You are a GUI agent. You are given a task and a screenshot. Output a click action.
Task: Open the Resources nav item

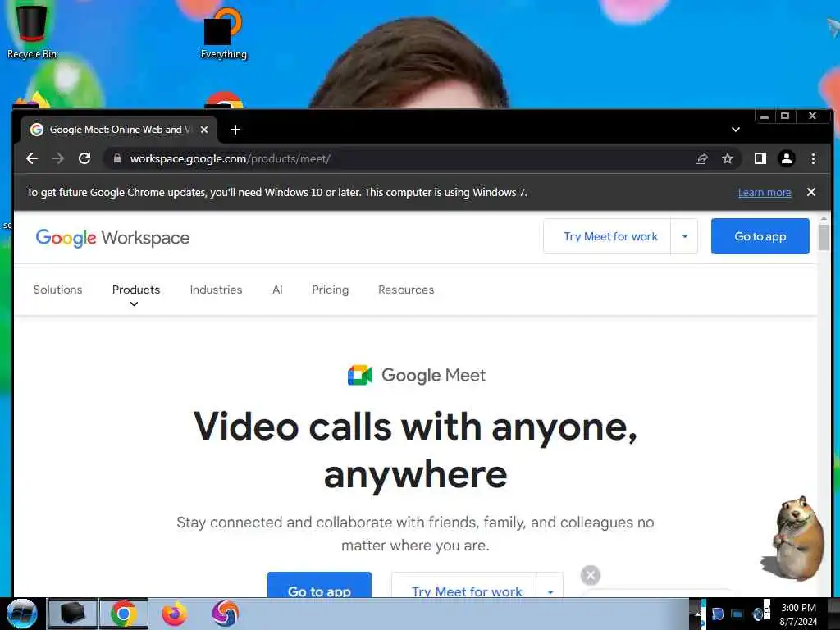(406, 290)
